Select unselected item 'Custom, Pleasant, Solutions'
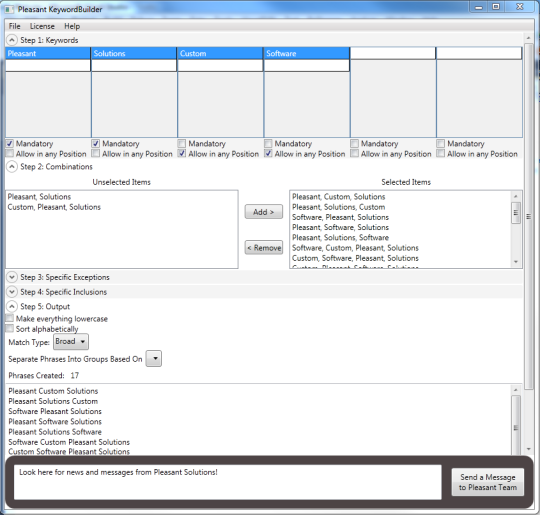The width and height of the screenshot is (540, 515). (54, 207)
